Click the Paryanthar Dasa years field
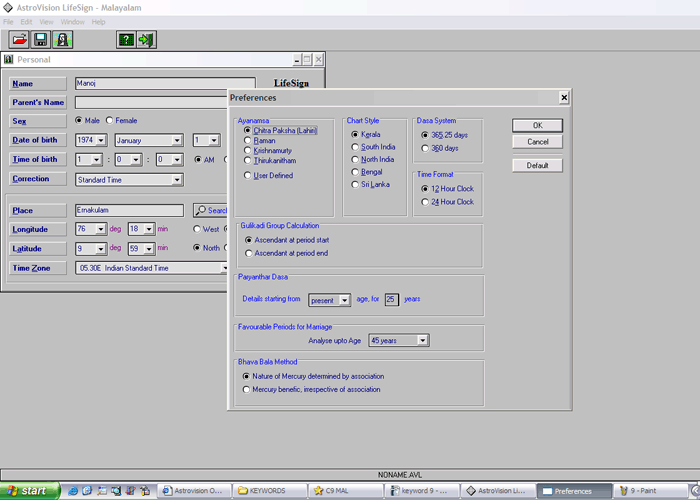This screenshot has height=500, width=700. (x=392, y=299)
